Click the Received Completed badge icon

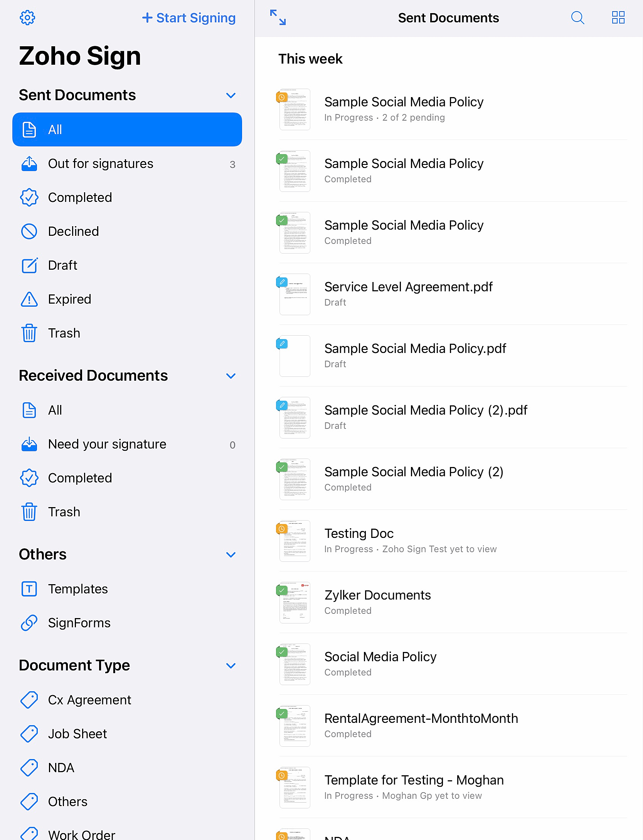(29, 478)
